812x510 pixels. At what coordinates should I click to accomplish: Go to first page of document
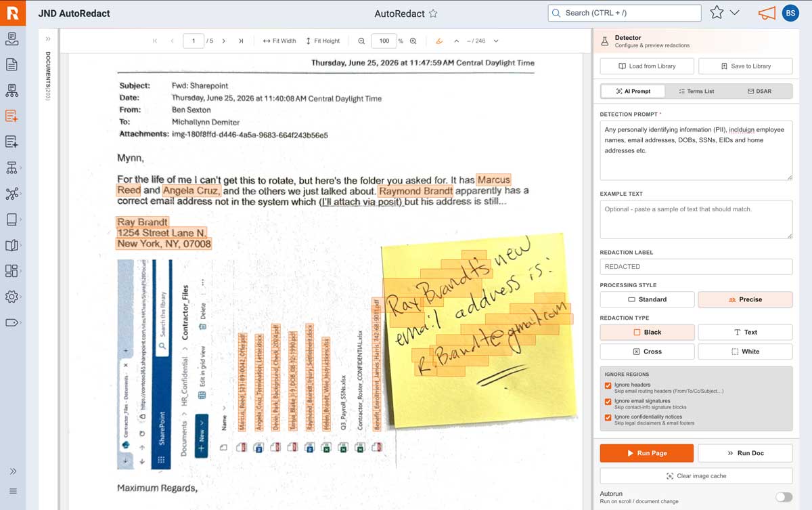click(x=155, y=41)
